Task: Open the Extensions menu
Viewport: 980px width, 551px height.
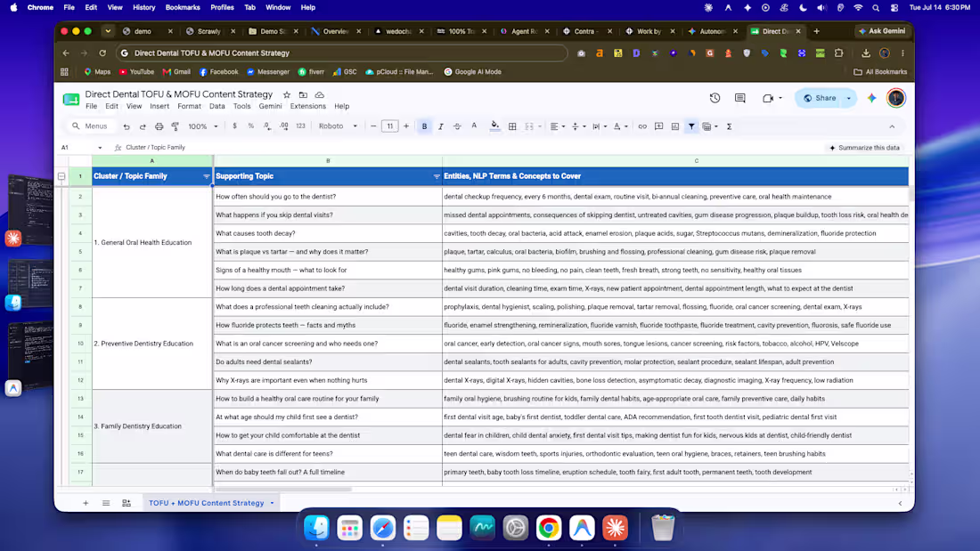Action: pos(307,106)
